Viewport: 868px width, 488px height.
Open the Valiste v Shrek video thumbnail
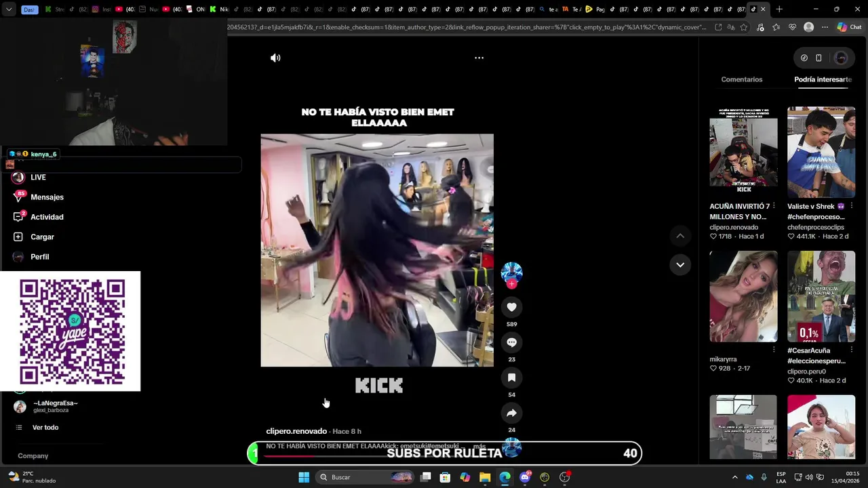tap(821, 152)
